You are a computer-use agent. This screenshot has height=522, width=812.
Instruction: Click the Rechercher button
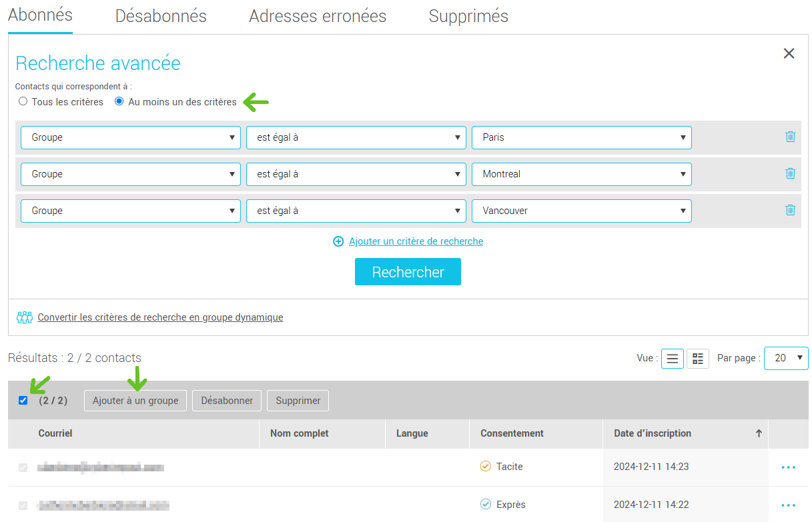point(408,271)
